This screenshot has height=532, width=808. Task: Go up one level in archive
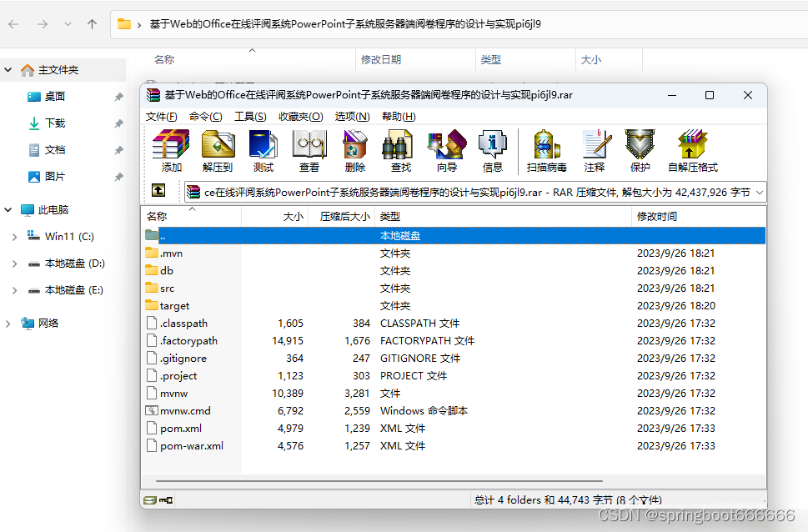[x=158, y=191]
